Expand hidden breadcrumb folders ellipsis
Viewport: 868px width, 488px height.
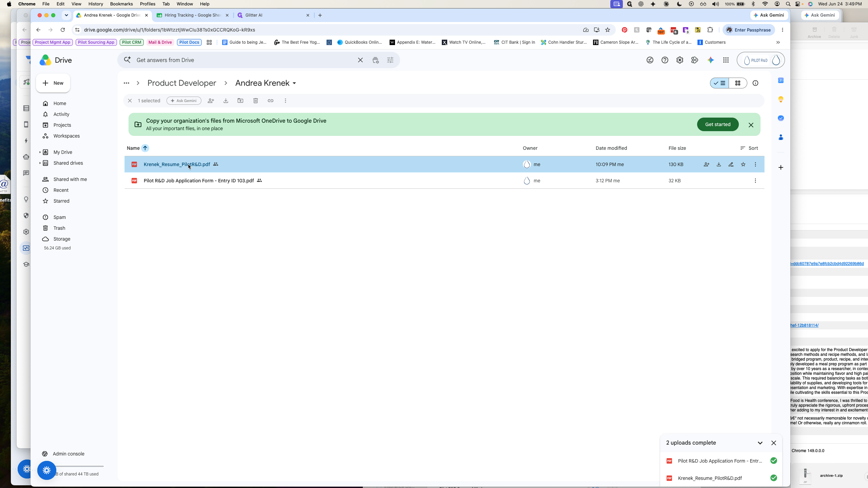click(126, 83)
